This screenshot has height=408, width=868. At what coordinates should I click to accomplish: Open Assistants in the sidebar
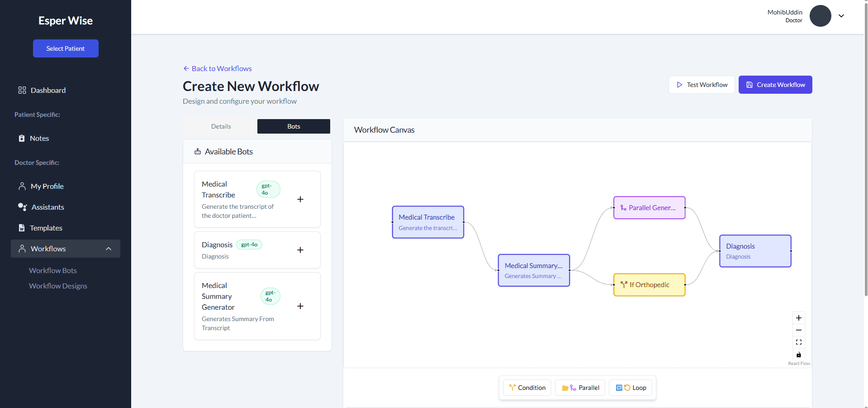[x=47, y=207]
